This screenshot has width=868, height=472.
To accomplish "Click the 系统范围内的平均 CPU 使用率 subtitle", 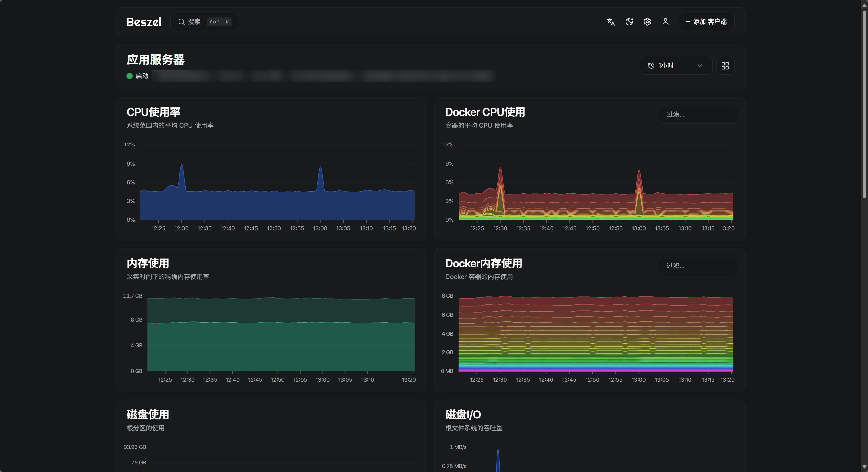I will click(x=170, y=125).
